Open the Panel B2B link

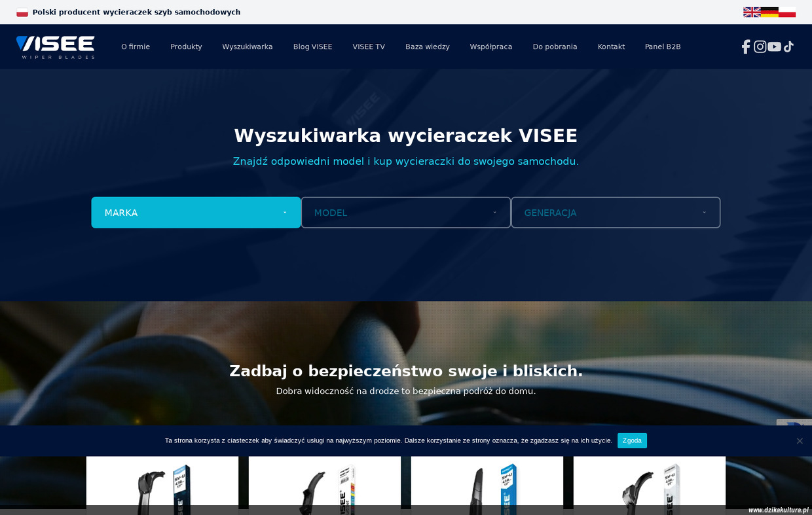pos(662,46)
